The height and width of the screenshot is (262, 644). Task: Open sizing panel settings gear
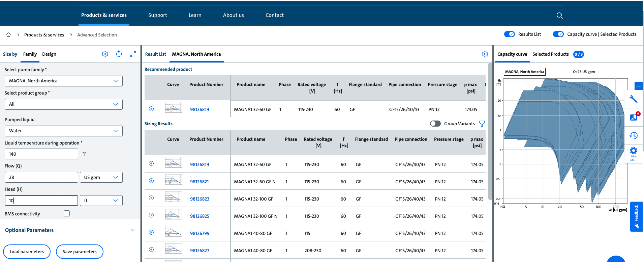tap(105, 54)
